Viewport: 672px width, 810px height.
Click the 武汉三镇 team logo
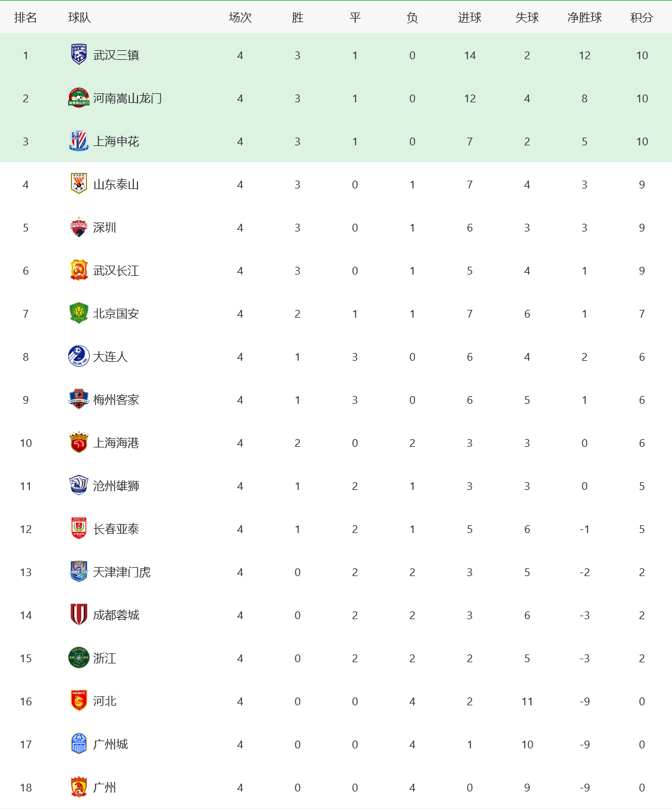coord(79,55)
